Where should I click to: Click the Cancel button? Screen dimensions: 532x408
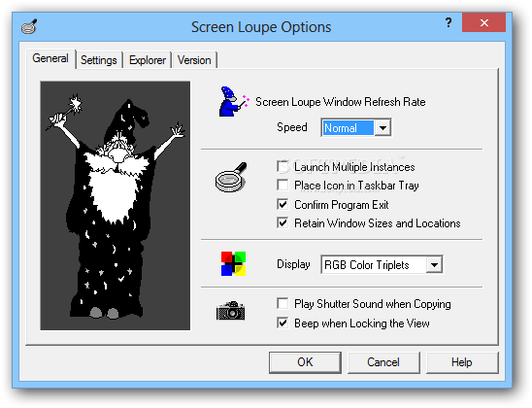[x=383, y=362]
